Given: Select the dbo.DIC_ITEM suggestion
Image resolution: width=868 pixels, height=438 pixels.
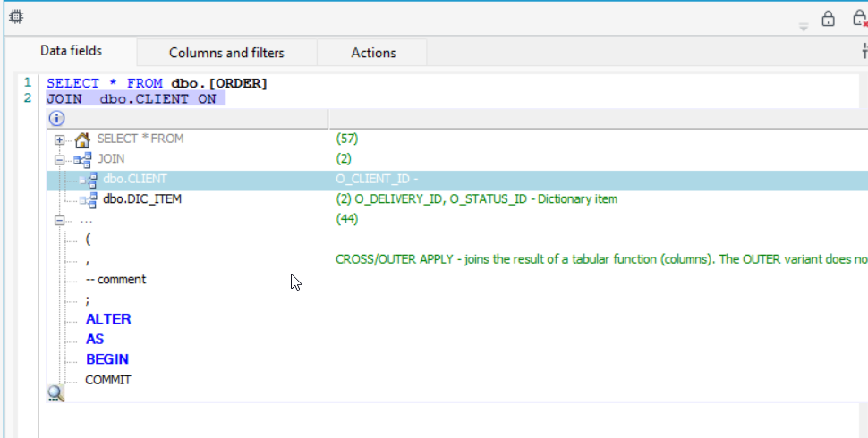Looking at the screenshot, I should point(142,199).
